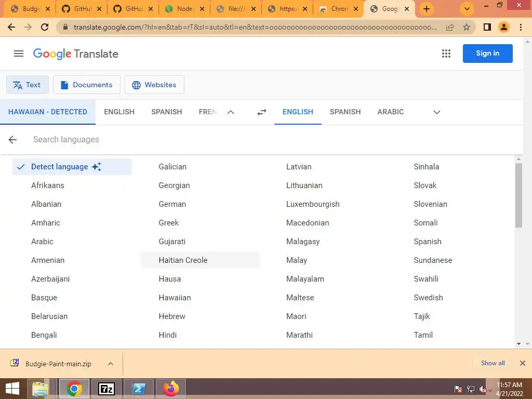The height and width of the screenshot is (399, 532).
Task: Click the network icon in system tray
Action: pos(471,389)
